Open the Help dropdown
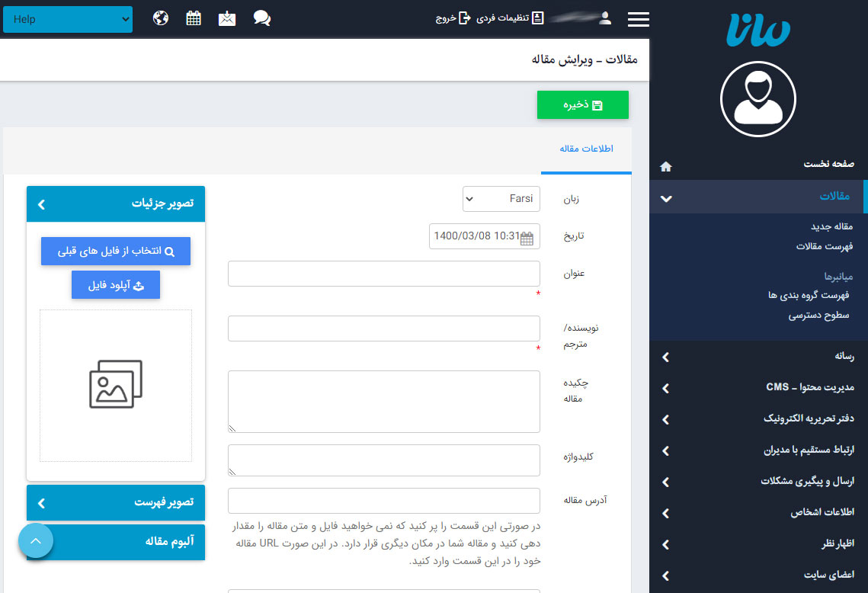The width and height of the screenshot is (868, 593). 67,19
